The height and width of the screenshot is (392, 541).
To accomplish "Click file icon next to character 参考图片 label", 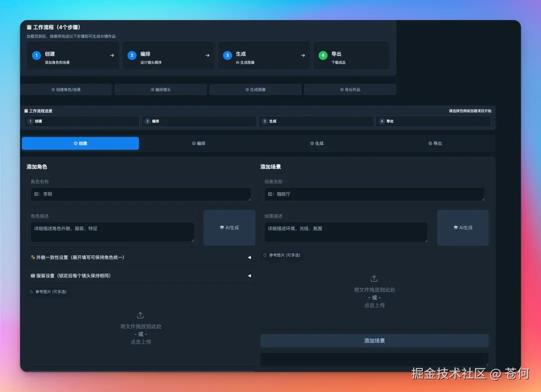I will pyautogui.click(x=32, y=292).
